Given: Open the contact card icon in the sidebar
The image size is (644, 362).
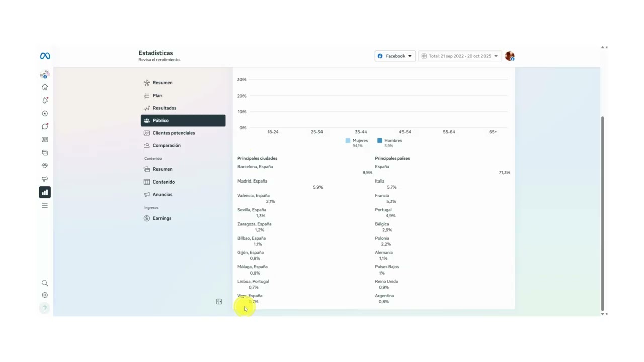Looking at the screenshot, I should (45, 139).
